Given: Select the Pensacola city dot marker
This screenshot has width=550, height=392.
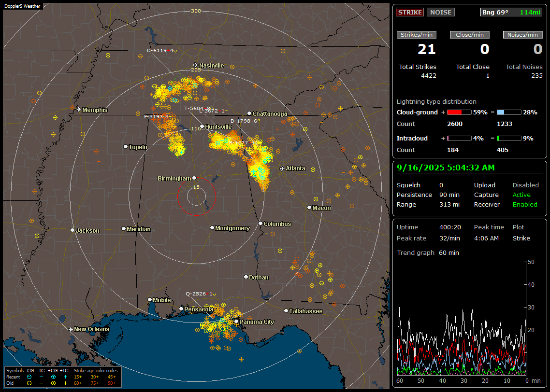Looking at the screenshot, I should pyautogui.click(x=181, y=309).
